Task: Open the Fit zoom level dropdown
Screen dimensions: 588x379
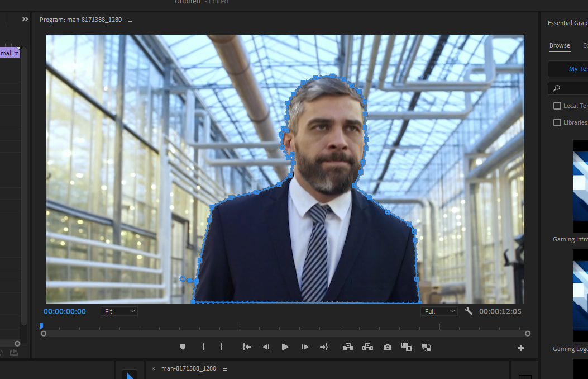Action: pyautogui.click(x=119, y=311)
